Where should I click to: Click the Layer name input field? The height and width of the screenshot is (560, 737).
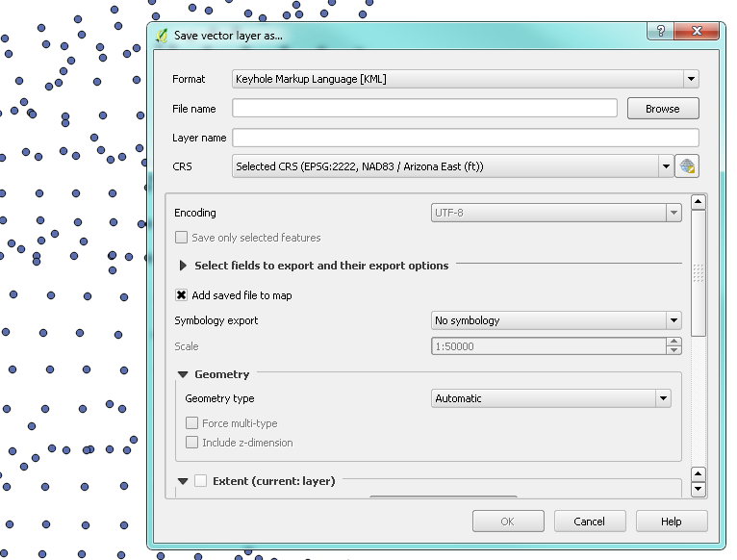pyautogui.click(x=466, y=138)
